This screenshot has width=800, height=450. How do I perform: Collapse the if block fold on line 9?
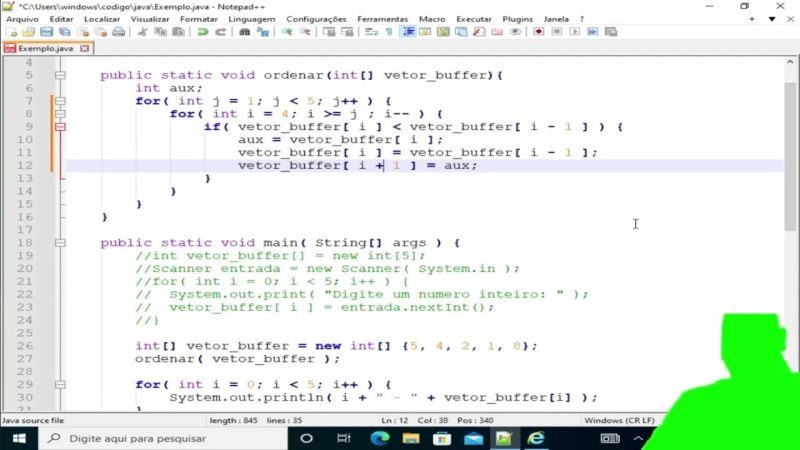click(x=60, y=127)
